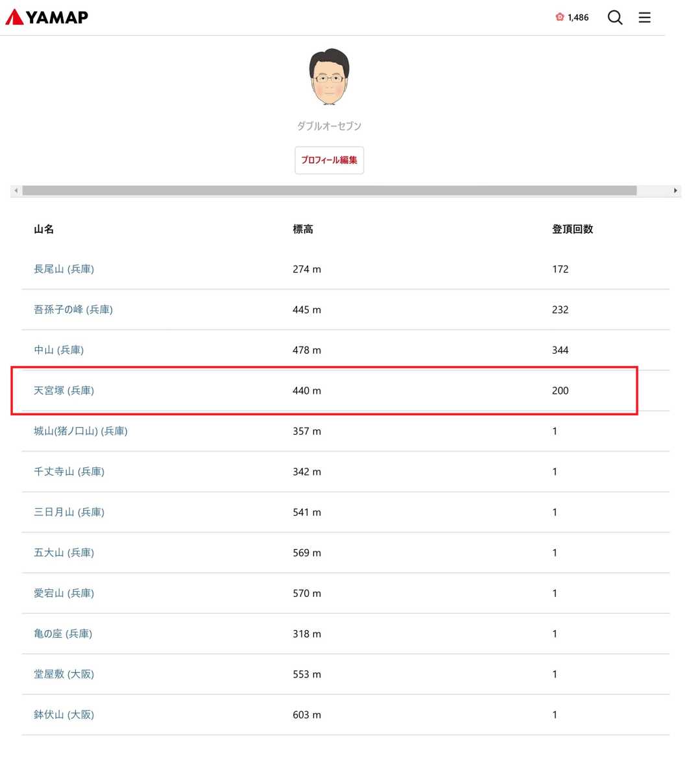Click the YAMAP logo
Image resolution: width=700 pixels, height=767 pixels.
47,17
